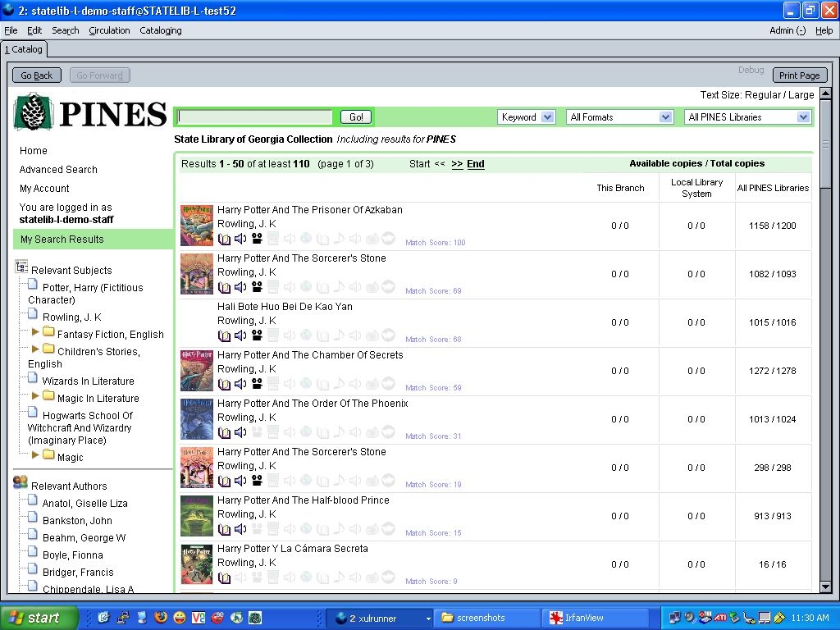
Task: Expand the Magic In Literature subject folder
Action: click(x=35, y=396)
